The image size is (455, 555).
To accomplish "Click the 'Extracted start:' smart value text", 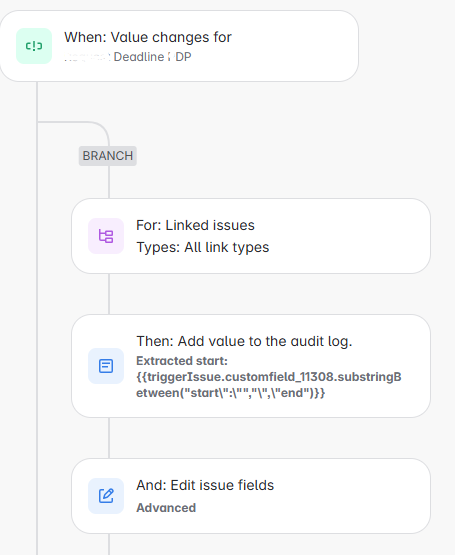I will 182,361.
